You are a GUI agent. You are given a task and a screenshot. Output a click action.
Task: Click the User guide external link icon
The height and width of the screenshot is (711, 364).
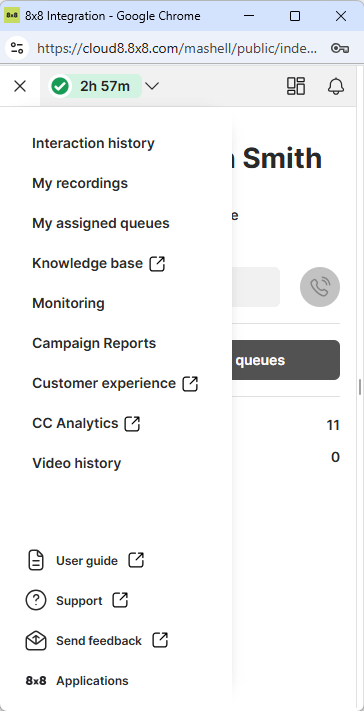[x=136, y=560]
